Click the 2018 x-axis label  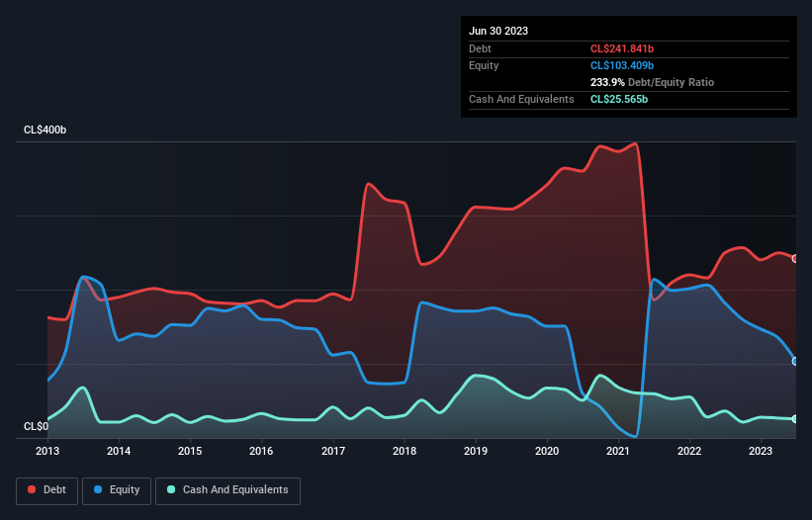pos(405,451)
